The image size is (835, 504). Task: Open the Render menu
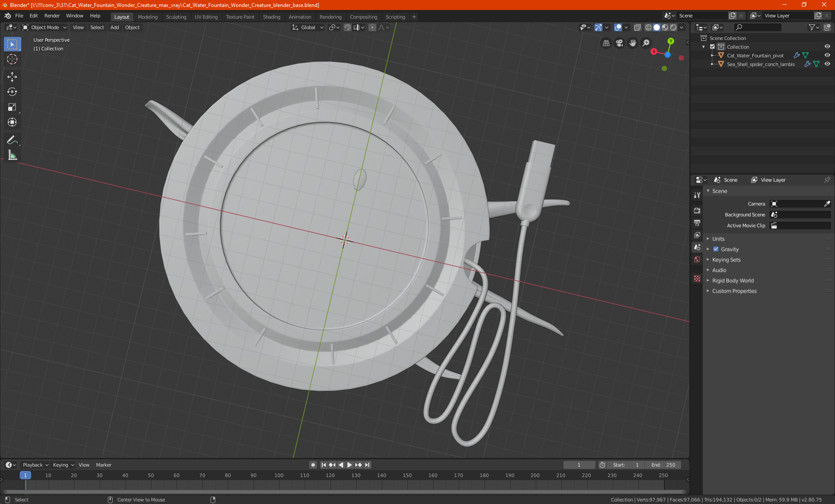pyautogui.click(x=52, y=16)
